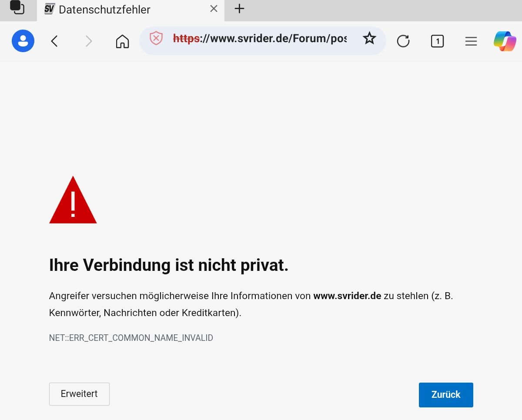Click the forward navigation arrow
Screen dimensions: 522x420
(x=89, y=41)
